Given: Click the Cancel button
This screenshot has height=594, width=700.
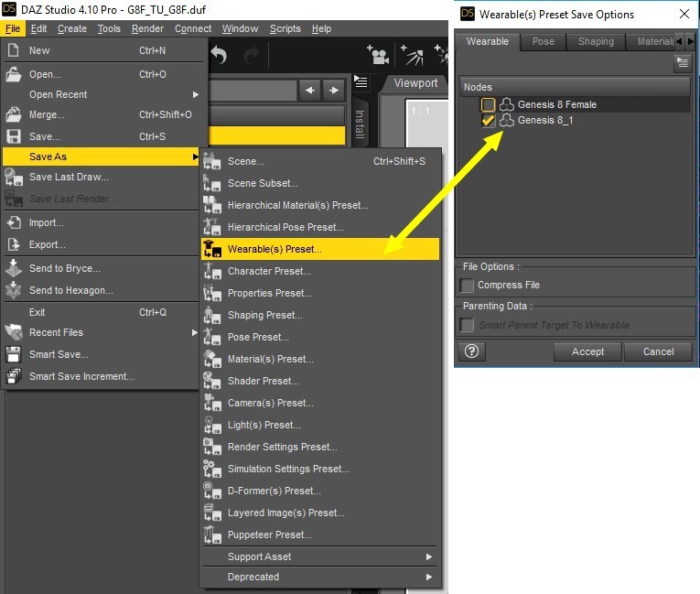Looking at the screenshot, I should [658, 352].
